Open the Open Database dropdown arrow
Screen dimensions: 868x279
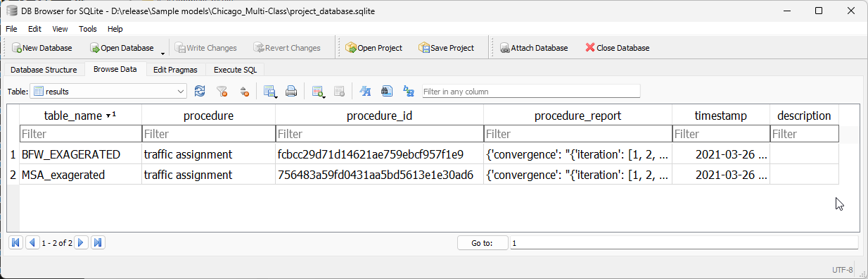[163, 51]
